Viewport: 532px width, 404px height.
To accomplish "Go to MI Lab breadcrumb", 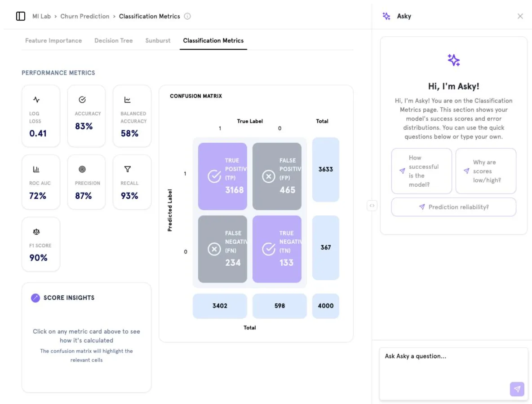I will (41, 16).
